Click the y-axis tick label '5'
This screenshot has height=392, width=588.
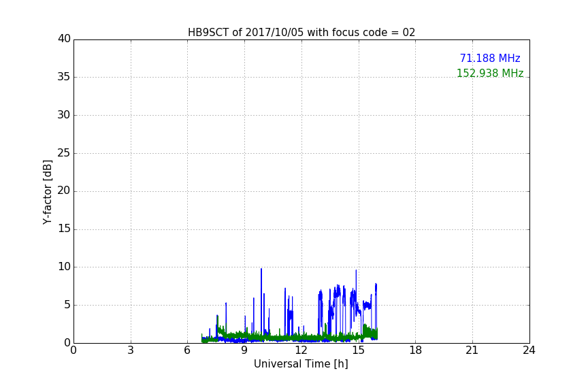67,305
